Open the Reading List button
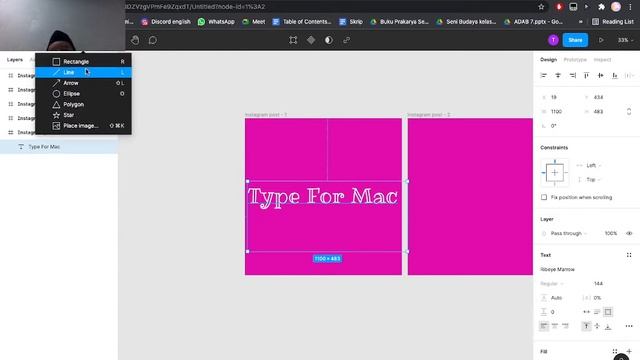This screenshot has width=640, height=360. click(x=613, y=22)
